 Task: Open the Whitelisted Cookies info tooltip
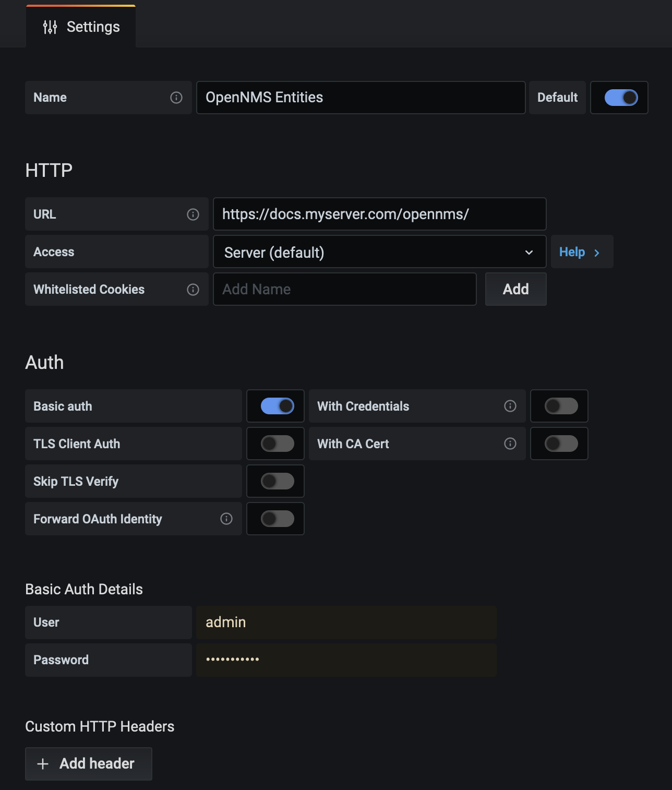tap(193, 289)
